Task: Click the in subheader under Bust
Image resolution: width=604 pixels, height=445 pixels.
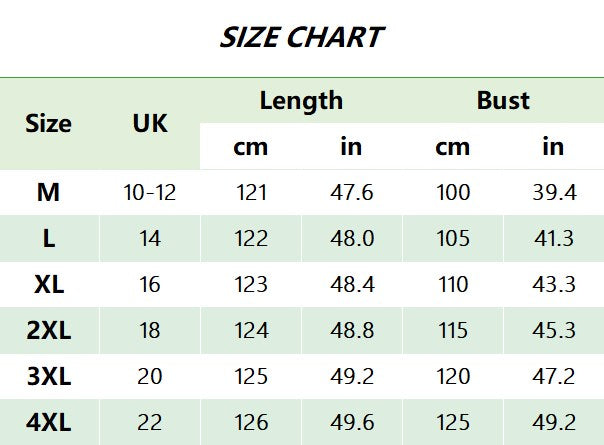Action: [x=553, y=147]
